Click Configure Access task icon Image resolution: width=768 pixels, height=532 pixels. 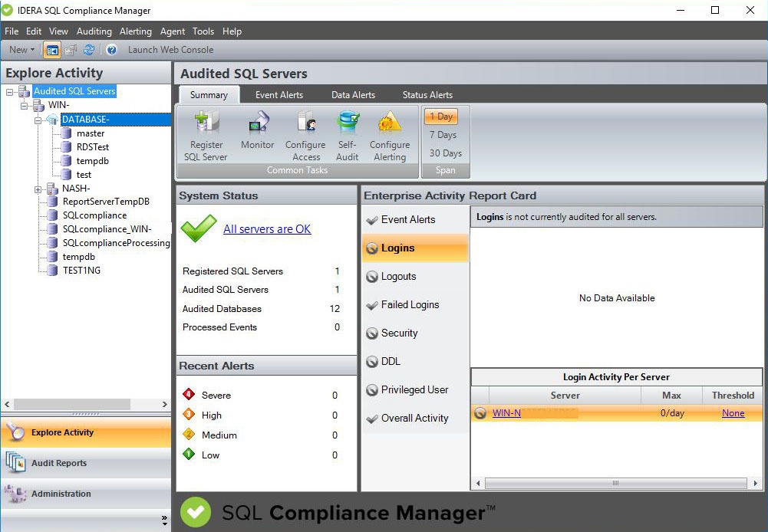coord(306,122)
